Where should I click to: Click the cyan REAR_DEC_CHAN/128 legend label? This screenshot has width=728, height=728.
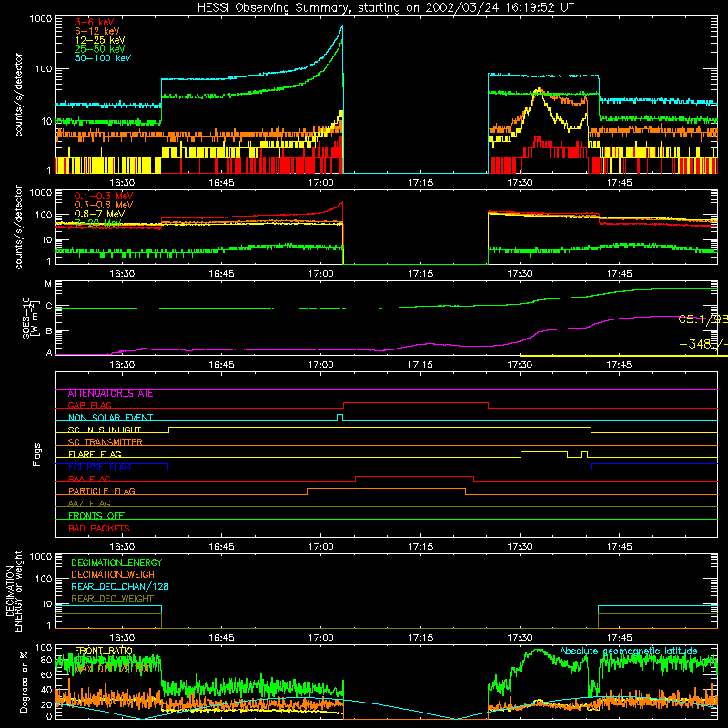click(x=120, y=587)
